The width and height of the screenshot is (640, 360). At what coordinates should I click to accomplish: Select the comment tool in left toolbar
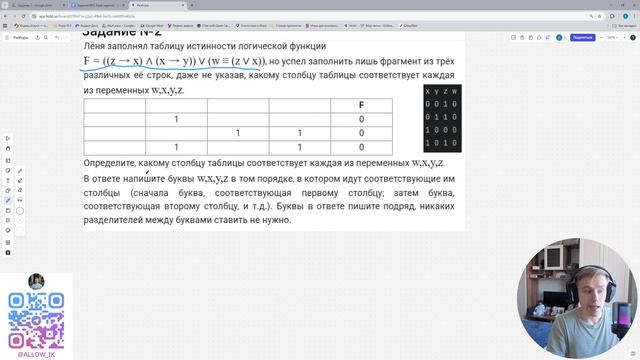[8, 220]
